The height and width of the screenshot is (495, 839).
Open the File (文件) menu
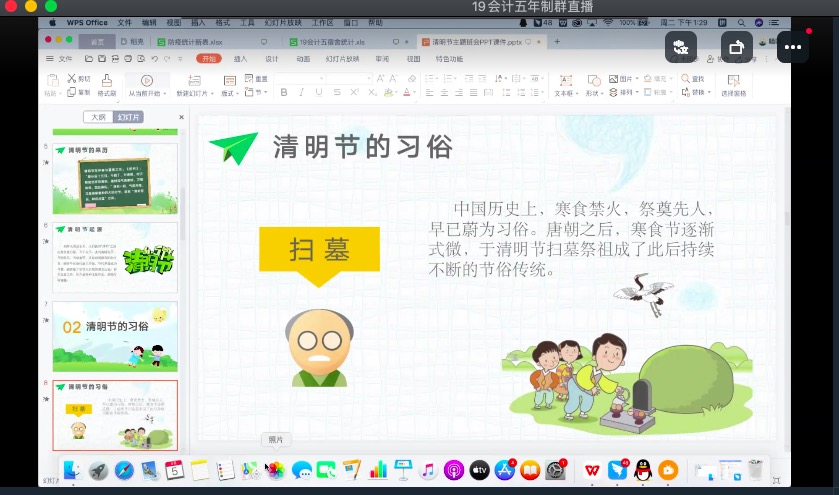[63, 59]
